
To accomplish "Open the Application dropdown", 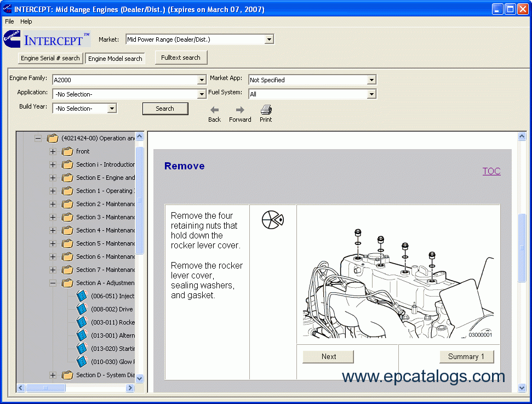I will point(202,94).
